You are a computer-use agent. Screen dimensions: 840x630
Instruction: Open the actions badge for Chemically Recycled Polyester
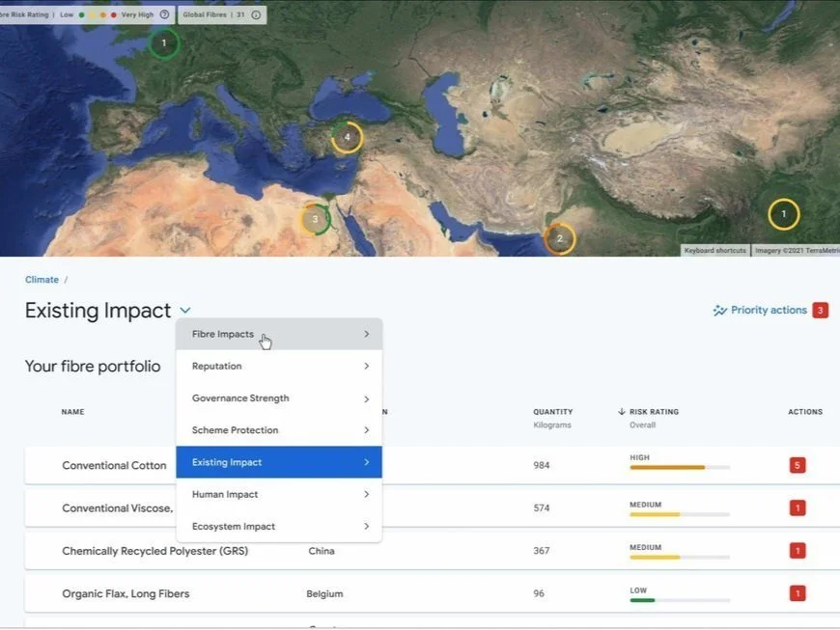click(798, 551)
